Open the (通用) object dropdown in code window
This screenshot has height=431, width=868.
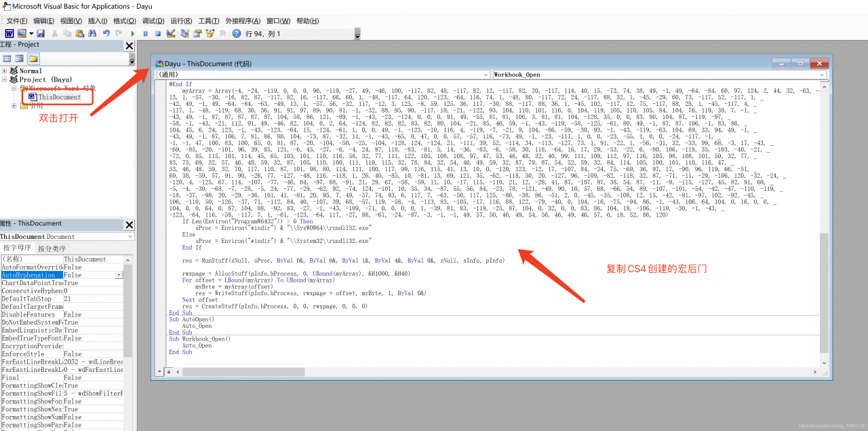pyautogui.click(x=486, y=75)
